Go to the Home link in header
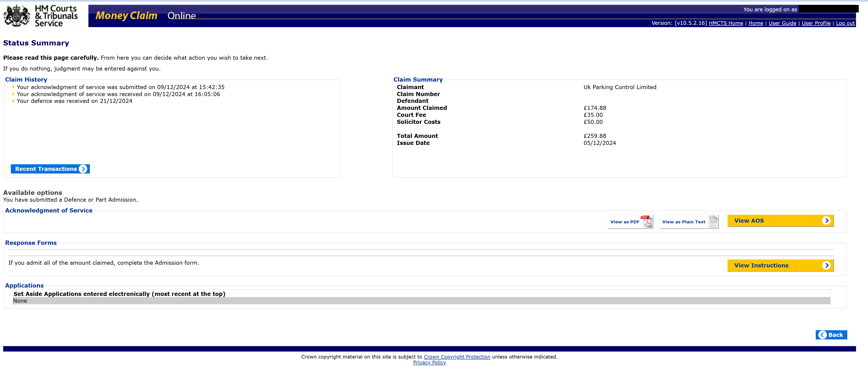The image size is (868, 366). pyautogui.click(x=756, y=23)
